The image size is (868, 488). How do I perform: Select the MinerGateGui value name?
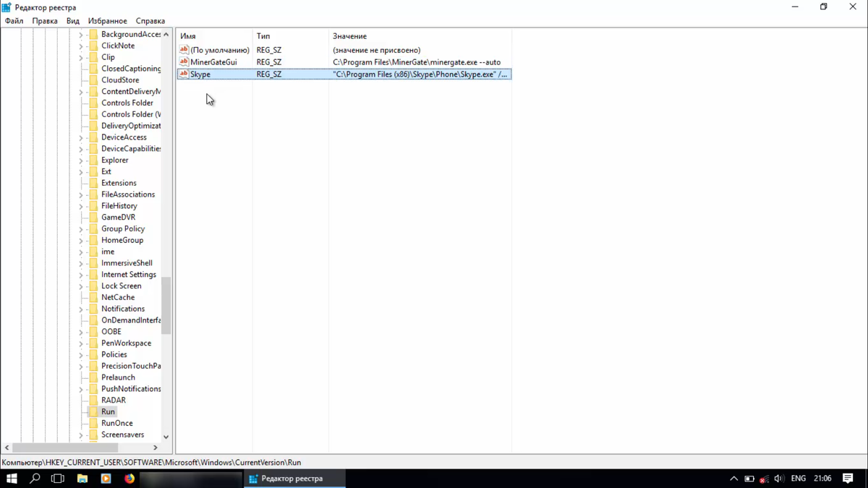(x=213, y=62)
